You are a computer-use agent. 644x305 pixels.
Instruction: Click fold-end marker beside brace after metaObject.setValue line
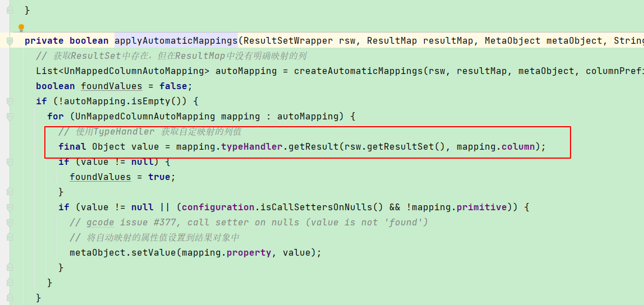[10, 267]
